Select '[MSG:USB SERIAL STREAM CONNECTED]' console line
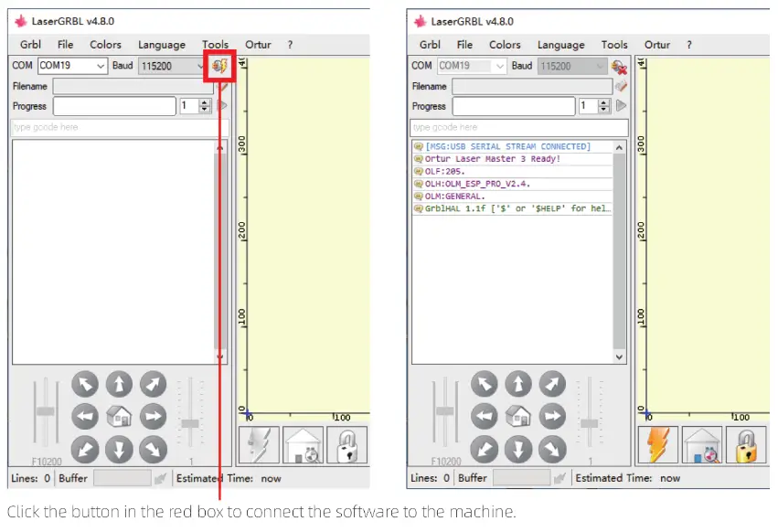 coord(513,146)
